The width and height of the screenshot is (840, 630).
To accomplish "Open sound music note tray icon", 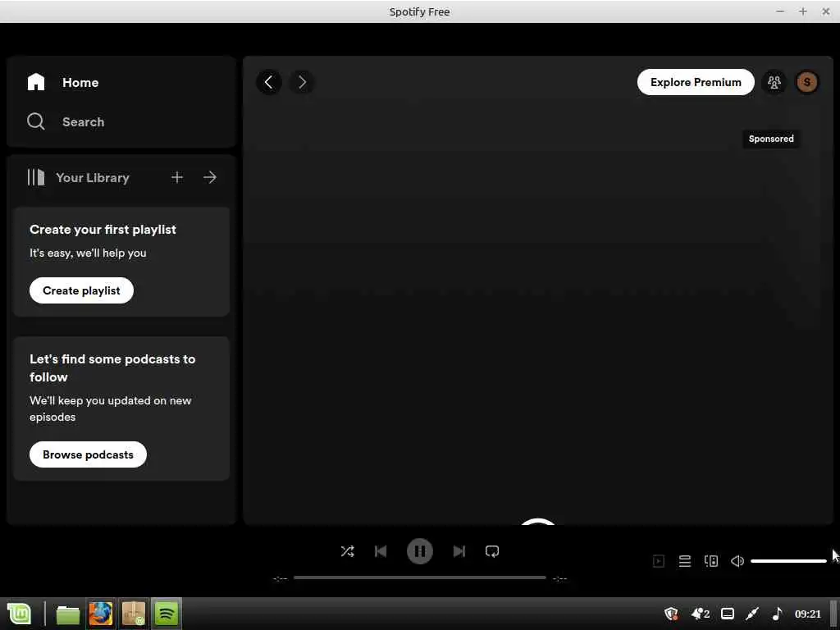I will [778, 614].
